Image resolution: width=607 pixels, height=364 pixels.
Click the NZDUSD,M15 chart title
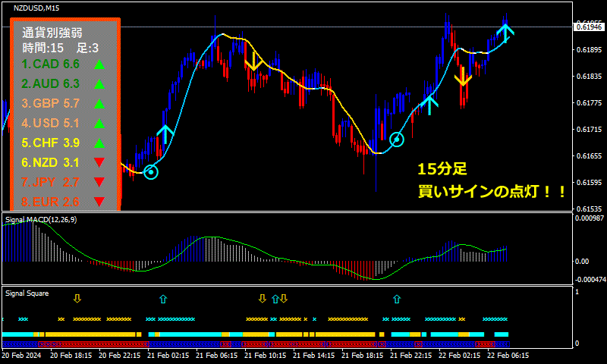(x=38, y=8)
